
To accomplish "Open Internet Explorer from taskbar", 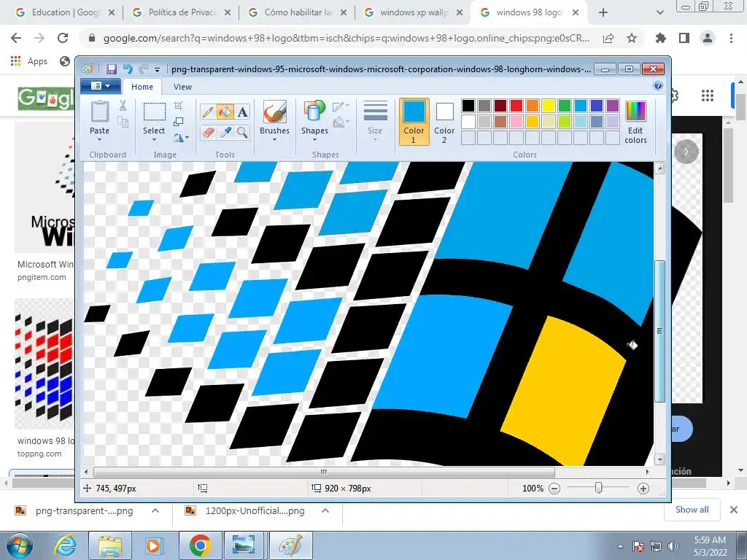I will tap(65, 545).
